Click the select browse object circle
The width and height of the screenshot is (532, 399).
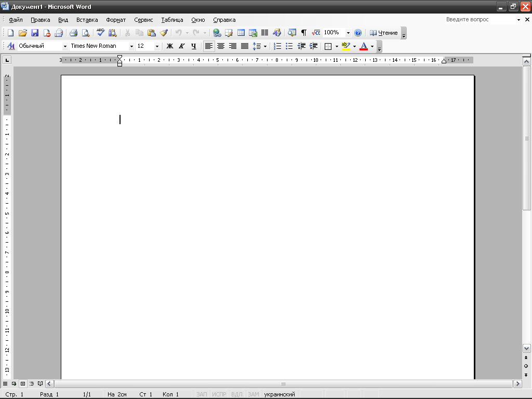[526, 366]
